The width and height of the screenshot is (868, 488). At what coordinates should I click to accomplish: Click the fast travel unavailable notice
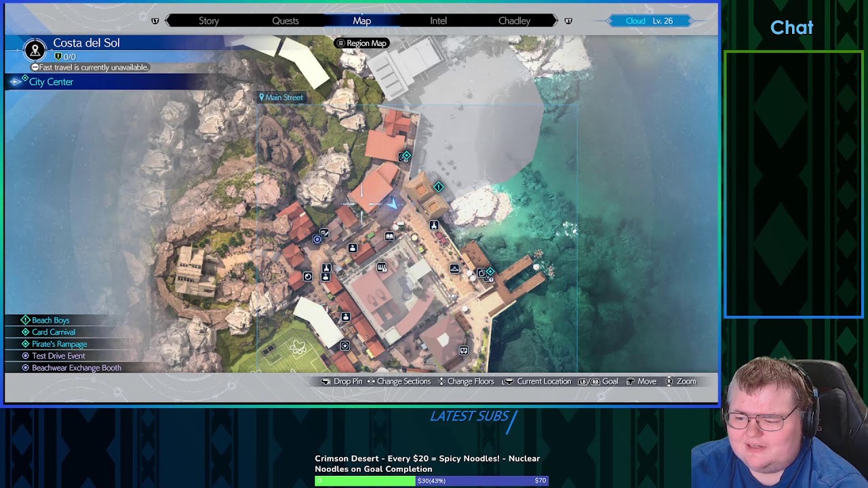[90, 68]
